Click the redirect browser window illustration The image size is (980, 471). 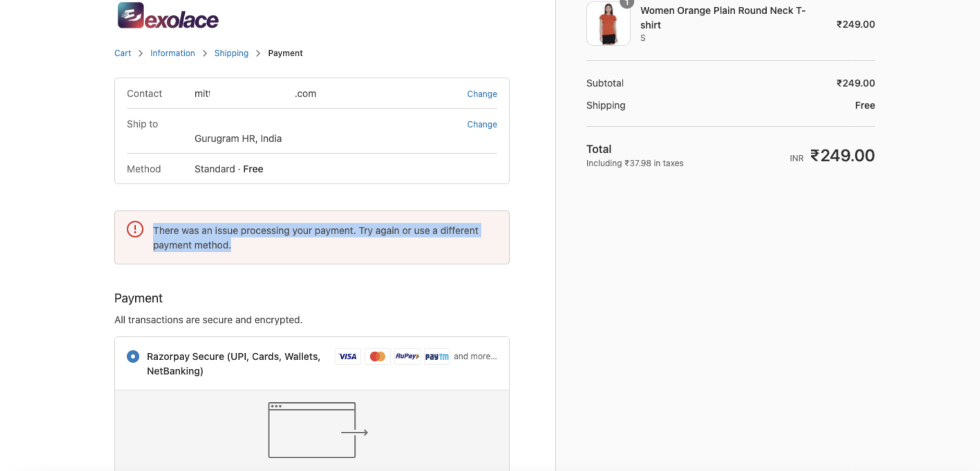[x=318, y=430]
